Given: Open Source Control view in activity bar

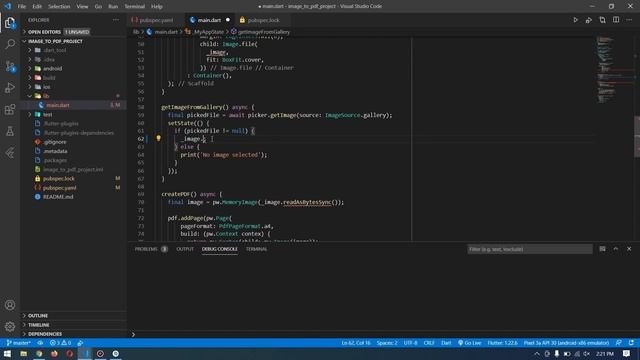Looking at the screenshot, I should (10, 66).
